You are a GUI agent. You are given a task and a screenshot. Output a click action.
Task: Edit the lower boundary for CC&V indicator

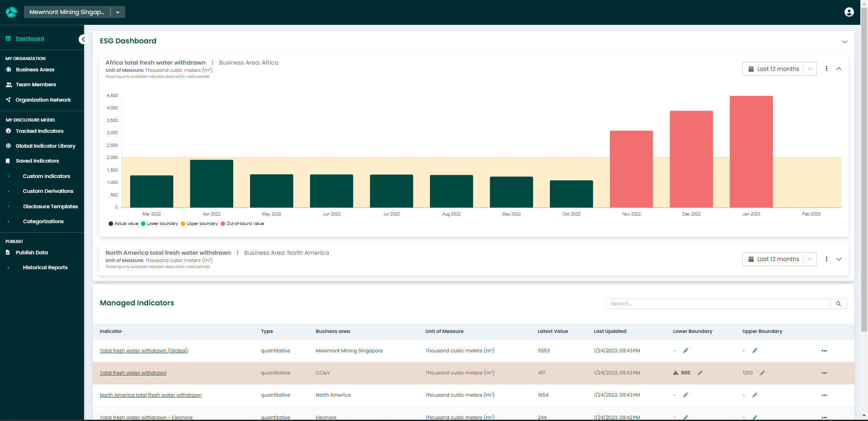[700, 373]
